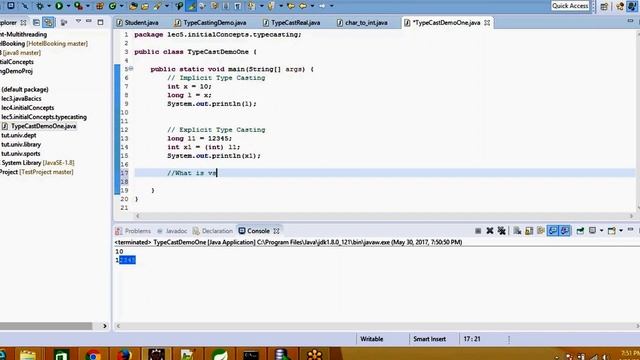The image size is (640, 360).
Task: Toggle Scroll Lock in Console toolbar
Action: click(x=529, y=231)
